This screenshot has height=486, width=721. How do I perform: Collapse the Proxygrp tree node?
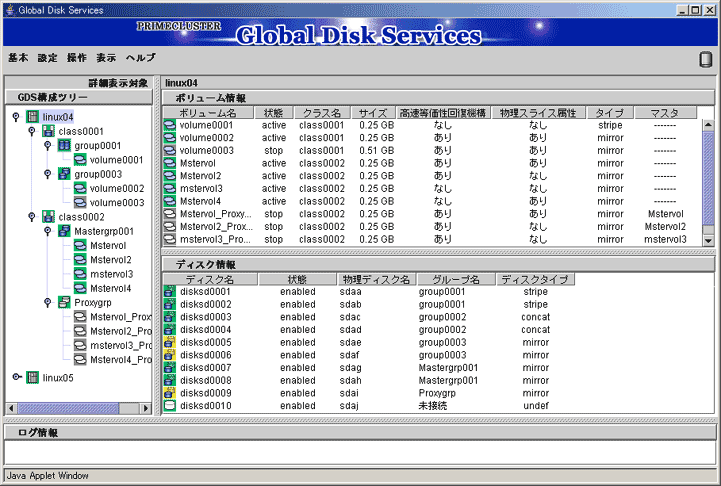pos(47,302)
